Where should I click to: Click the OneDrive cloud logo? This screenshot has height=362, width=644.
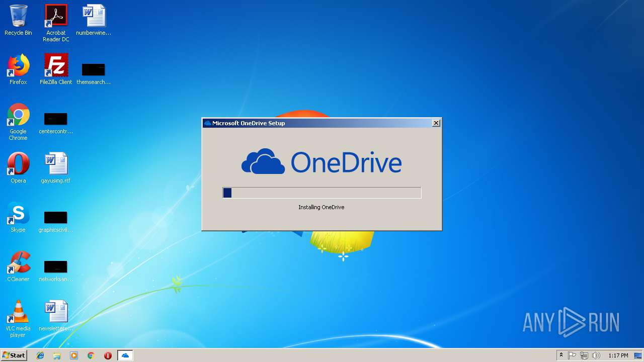[263, 161]
